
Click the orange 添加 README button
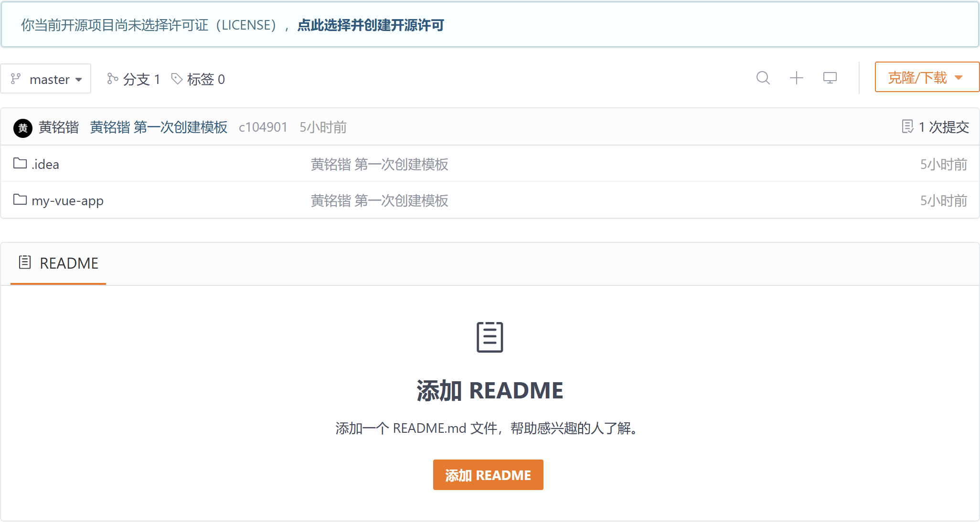click(x=488, y=475)
